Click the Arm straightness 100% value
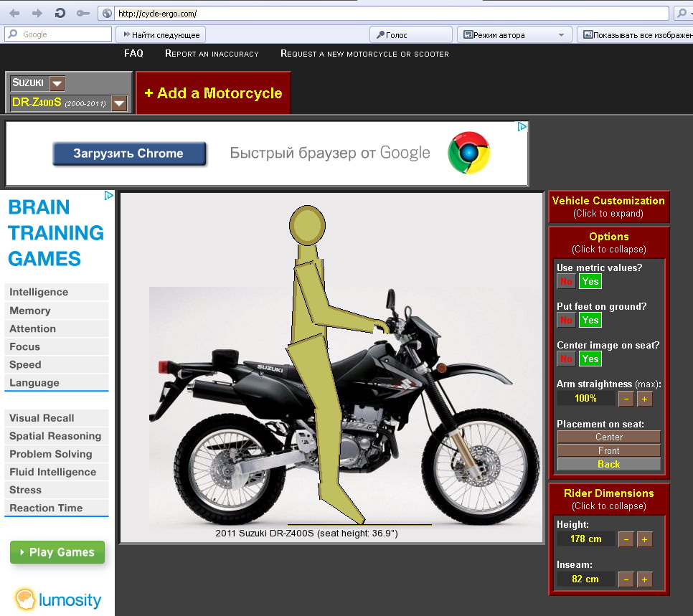This screenshot has height=616, width=693. pyautogui.click(x=585, y=398)
